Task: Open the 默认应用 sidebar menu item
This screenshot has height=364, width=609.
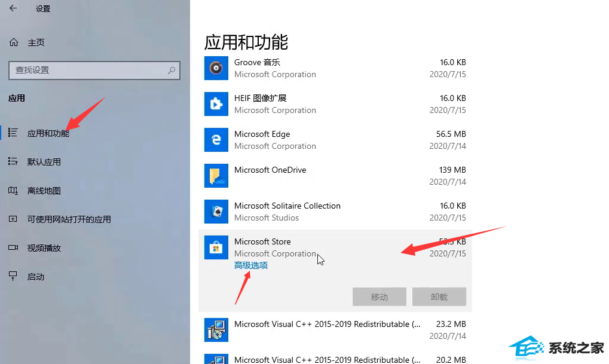Action: tap(44, 162)
